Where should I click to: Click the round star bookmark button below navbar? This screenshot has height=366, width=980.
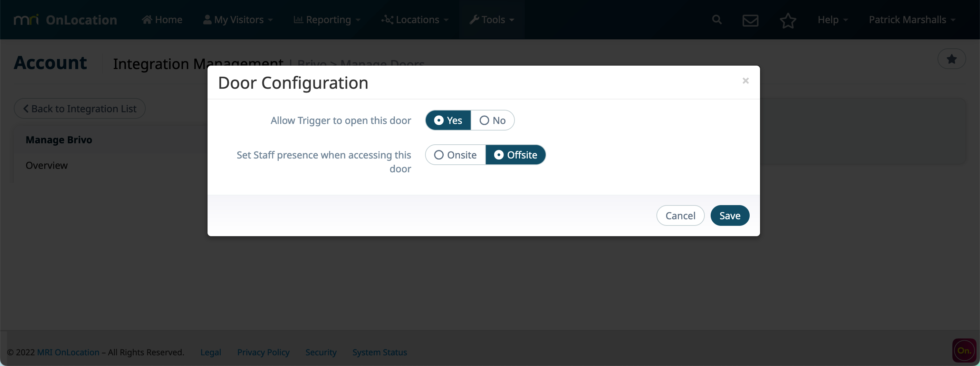coord(951,59)
